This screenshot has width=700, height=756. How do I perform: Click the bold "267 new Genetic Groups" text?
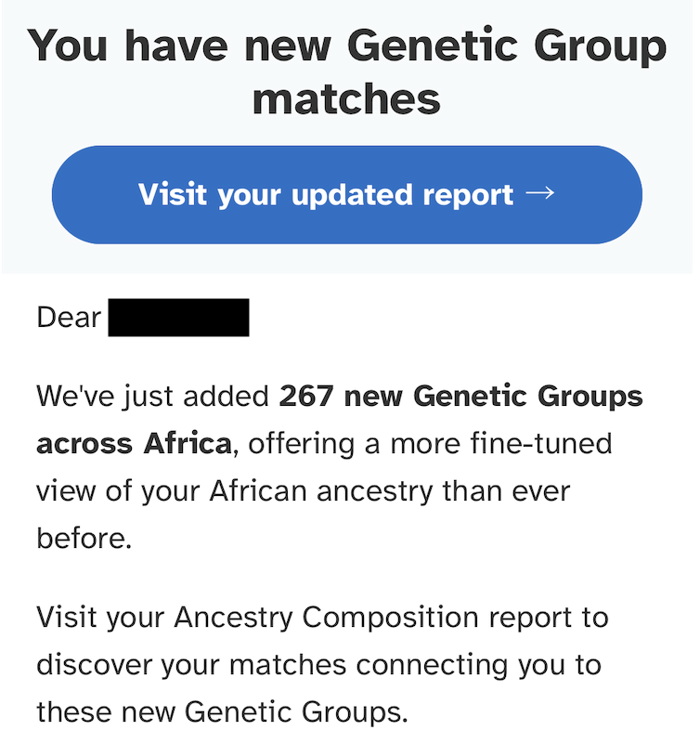pos(460,396)
